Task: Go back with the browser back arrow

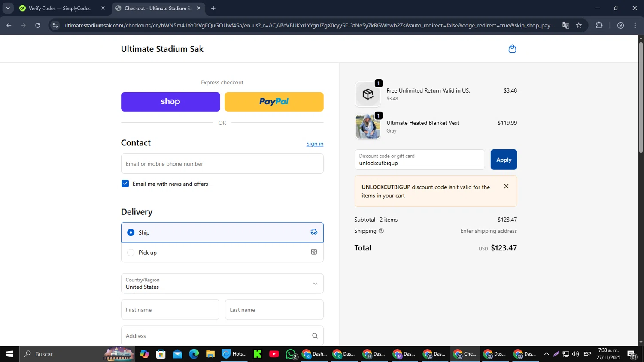Action: point(9,25)
